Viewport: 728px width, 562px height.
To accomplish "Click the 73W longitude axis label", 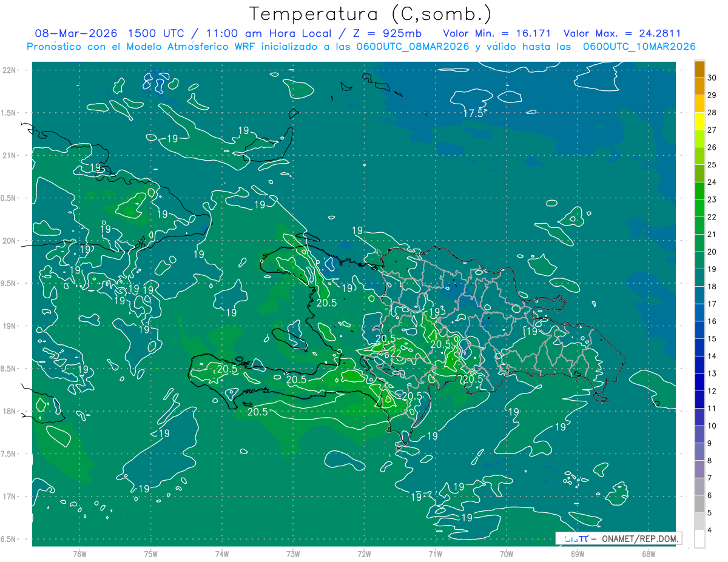I will click(x=293, y=554).
